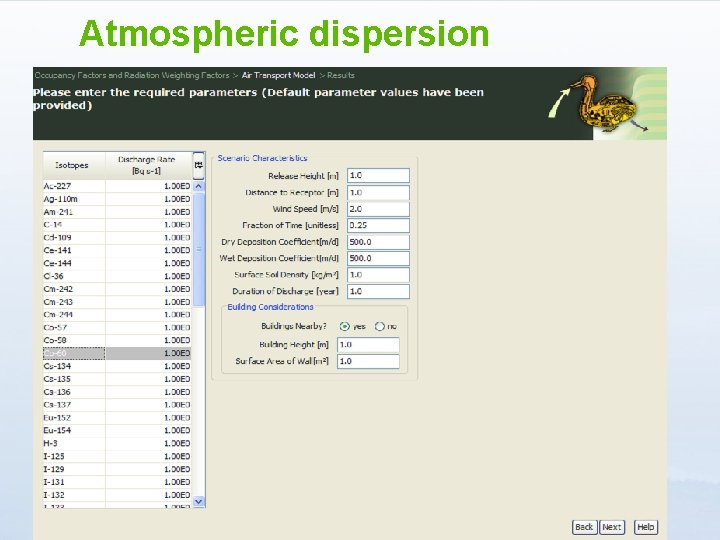
Task: Click the Distance to Receptor input field
Action: [378, 192]
